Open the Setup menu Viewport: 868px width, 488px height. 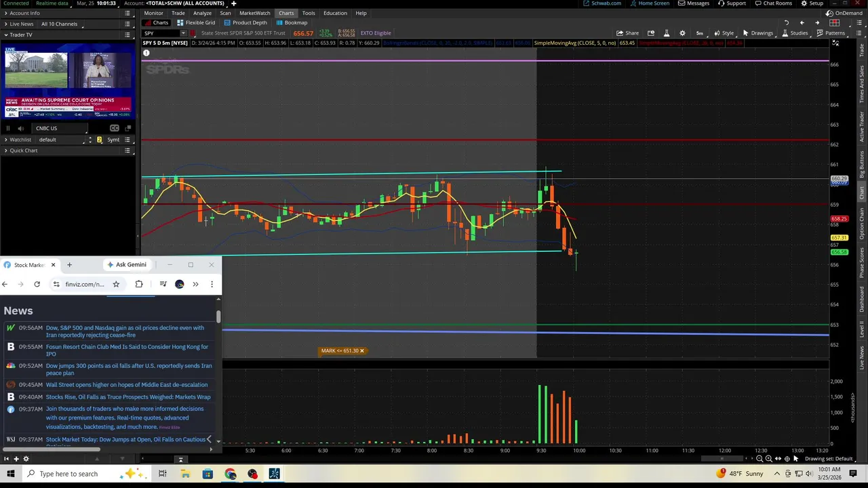pyautogui.click(x=812, y=3)
